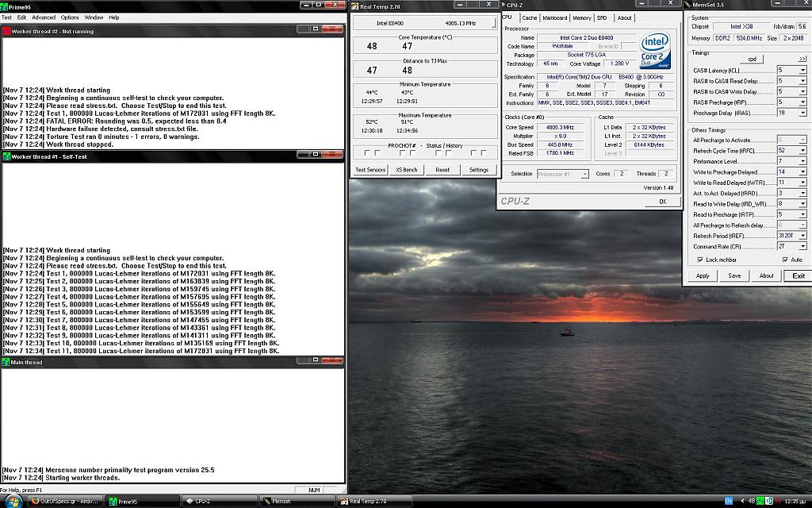Click the 4005.13 MHz readout in Real Temp
Screen dimensions: 812x508
tap(461, 23)
